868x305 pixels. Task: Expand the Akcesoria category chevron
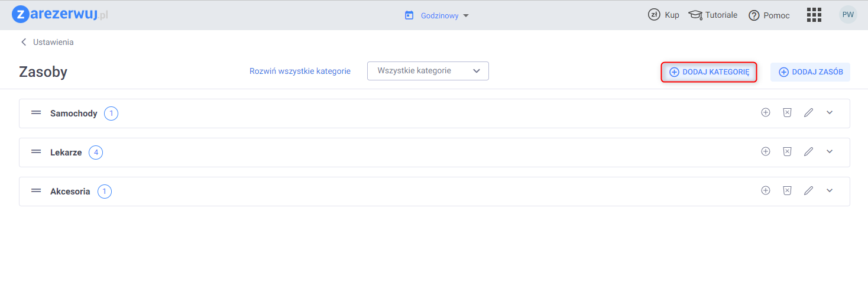(830, 190)
